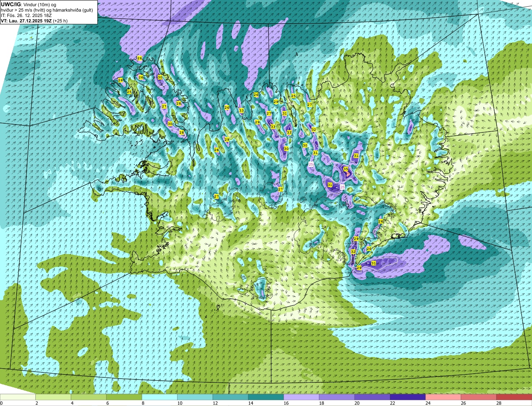The image size is (532, 406).
Task: Select the 16–18 m/s lavender legend swatch
Action: coord(301,397)
